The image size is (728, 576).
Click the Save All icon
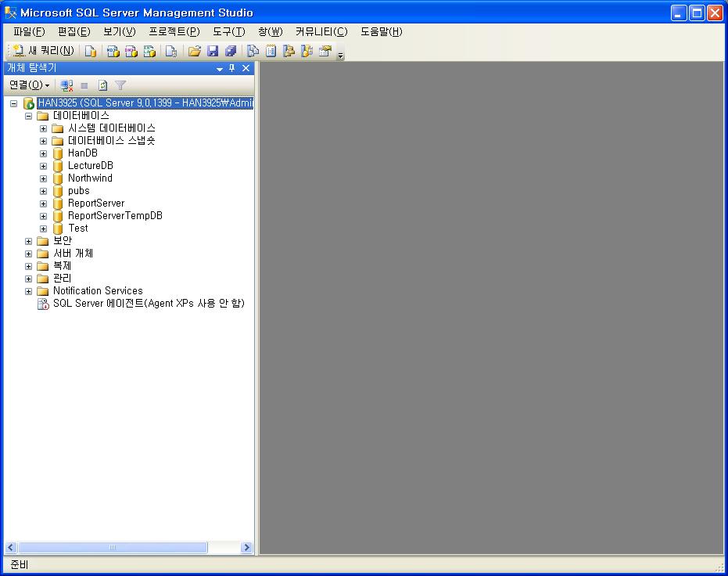231,51
